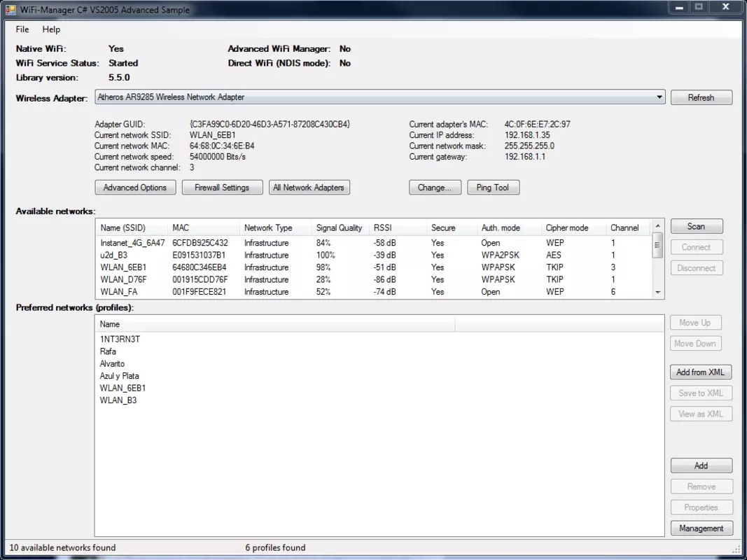747x560 pixels.
Task: Select the WLAN_FA network row
Action: (x=374, y=292)
